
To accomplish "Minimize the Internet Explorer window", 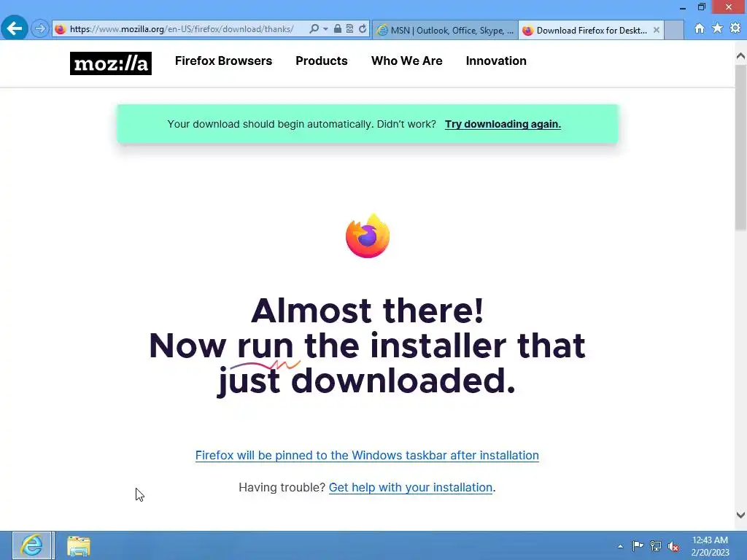I will [683, 7].
